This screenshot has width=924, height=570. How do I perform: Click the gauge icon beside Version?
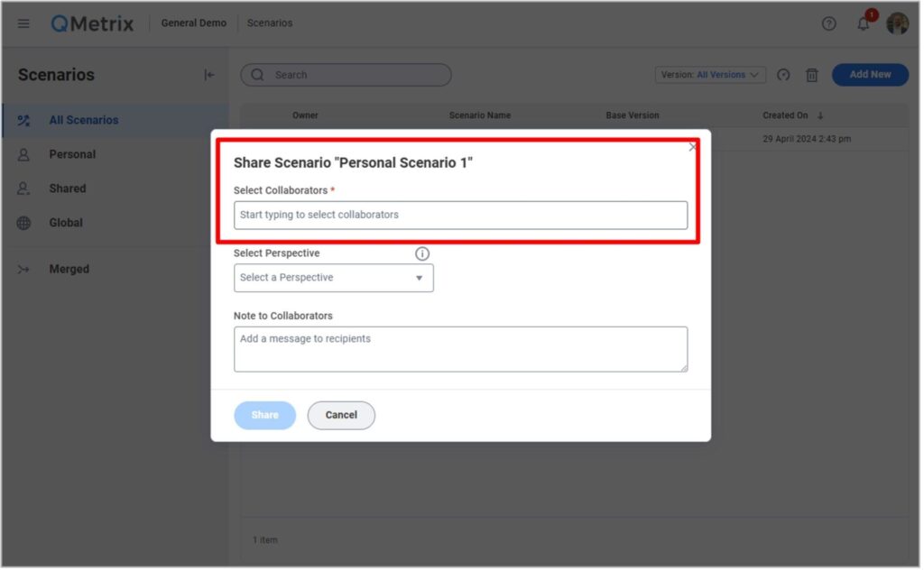point(783,75)
